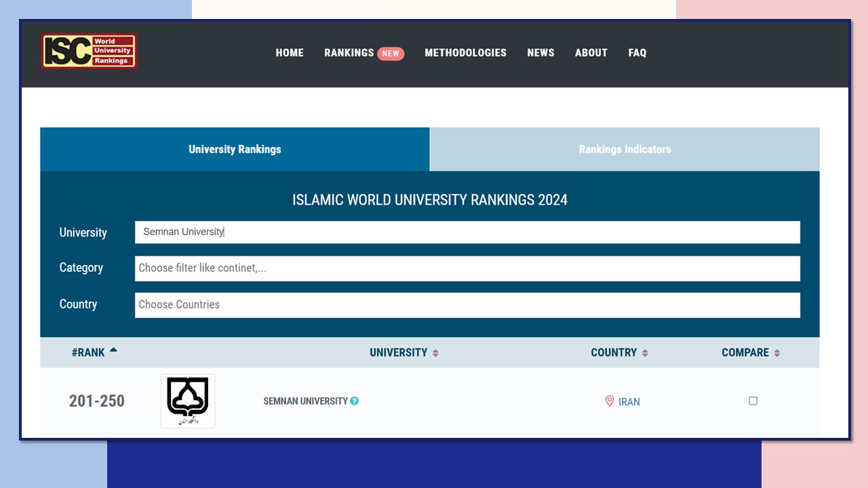Click the IRAN country link
868x488 pixels.
click(629, 402)
